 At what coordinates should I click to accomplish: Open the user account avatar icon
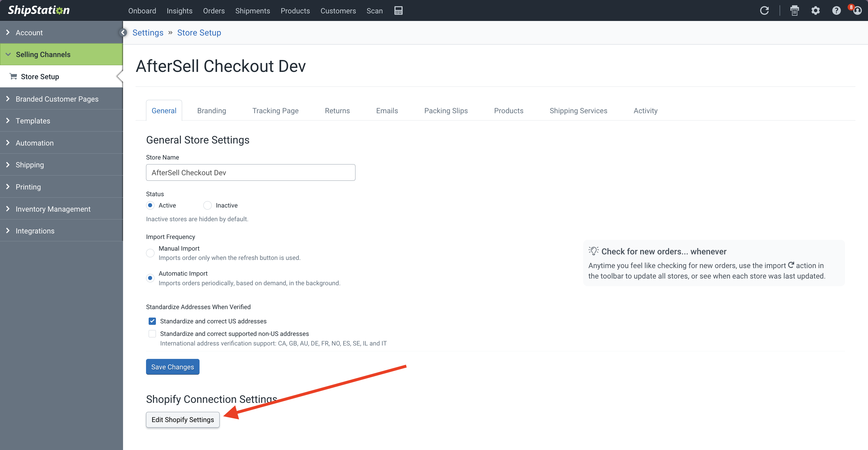pyautogui.click(x=857, y=11)
